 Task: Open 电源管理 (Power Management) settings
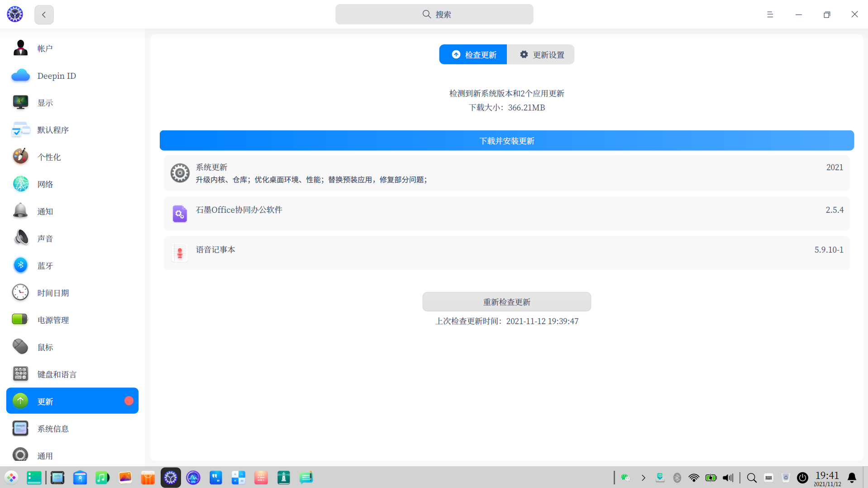20,320
